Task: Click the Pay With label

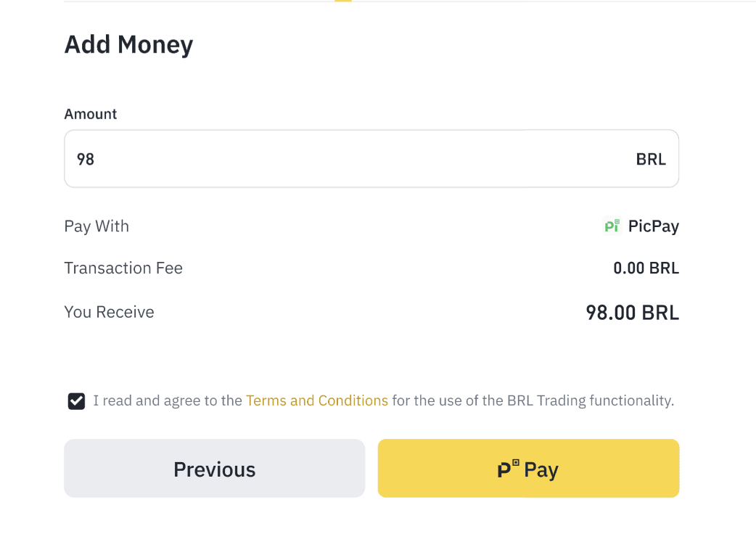Action: point(96,226)
